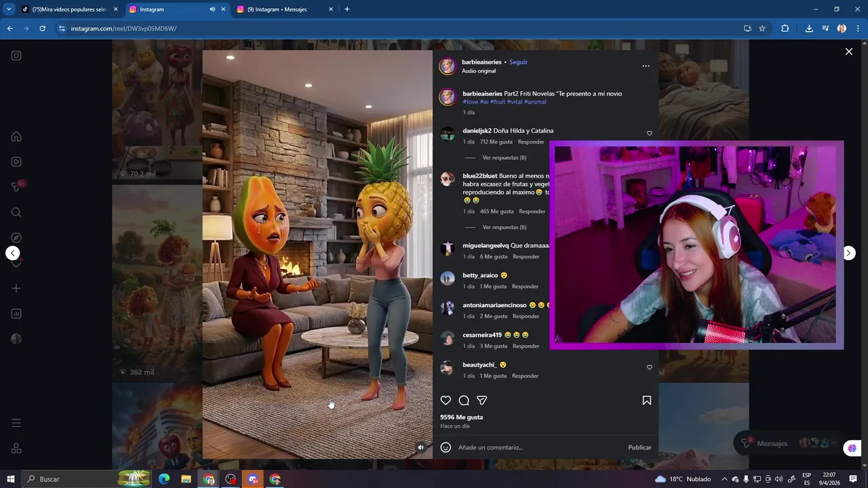Open Chrome downloads icon

[x=809, y=28]
